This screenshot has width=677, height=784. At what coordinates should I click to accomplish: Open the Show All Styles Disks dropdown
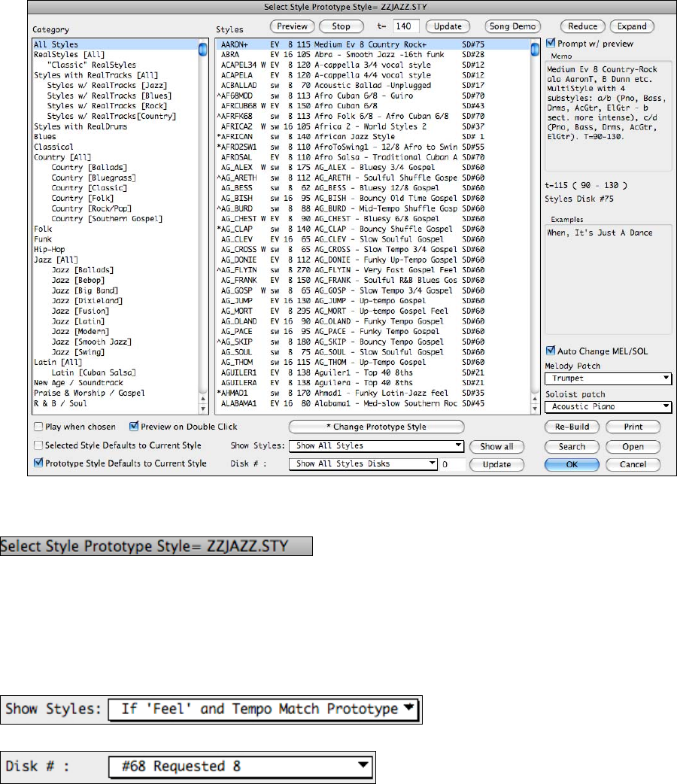(x=363, y=464)
